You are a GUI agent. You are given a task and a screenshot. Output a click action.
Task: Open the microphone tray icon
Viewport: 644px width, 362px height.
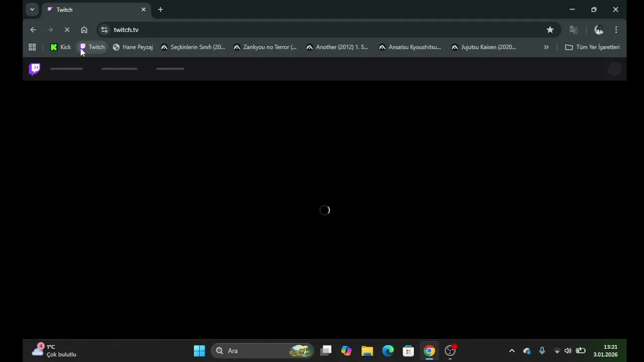coord(542,351)
